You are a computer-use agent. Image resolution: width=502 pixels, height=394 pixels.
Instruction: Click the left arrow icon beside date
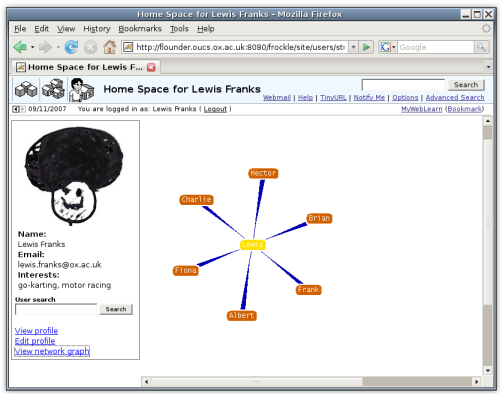(16, 109)
